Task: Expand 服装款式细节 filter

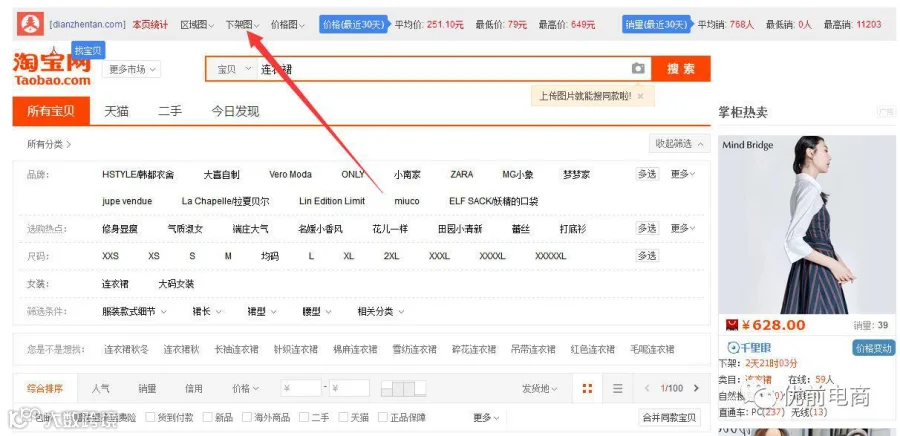Action: click(134, 312)
